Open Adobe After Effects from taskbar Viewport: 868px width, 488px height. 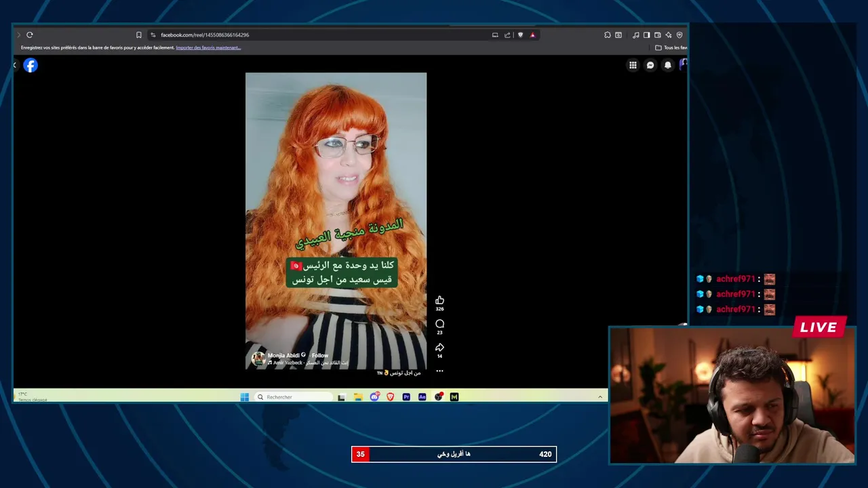tap(422, 397)
